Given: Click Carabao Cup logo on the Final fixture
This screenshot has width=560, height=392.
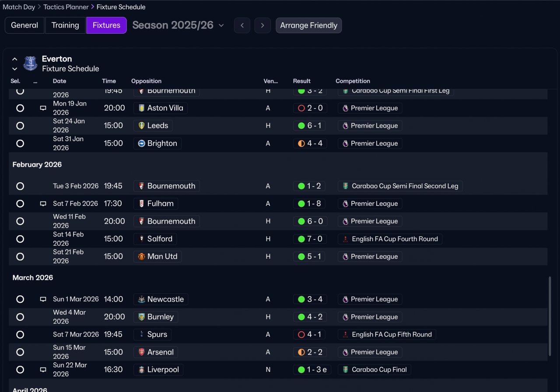Looking at the screenshot, I should coord(346,370).
